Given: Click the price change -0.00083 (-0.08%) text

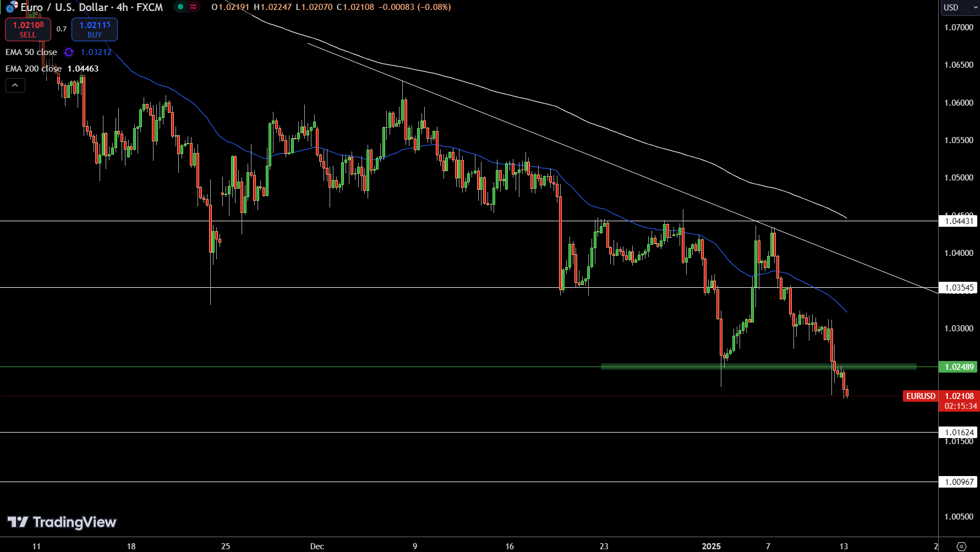Looking at the screenshot, I should coord(414,7).
